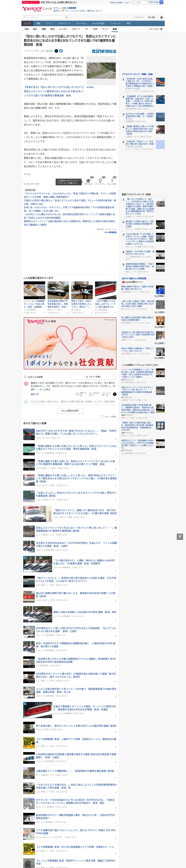
Task: Click the search magnifier next to keyword field
Action: click(66, 18)
